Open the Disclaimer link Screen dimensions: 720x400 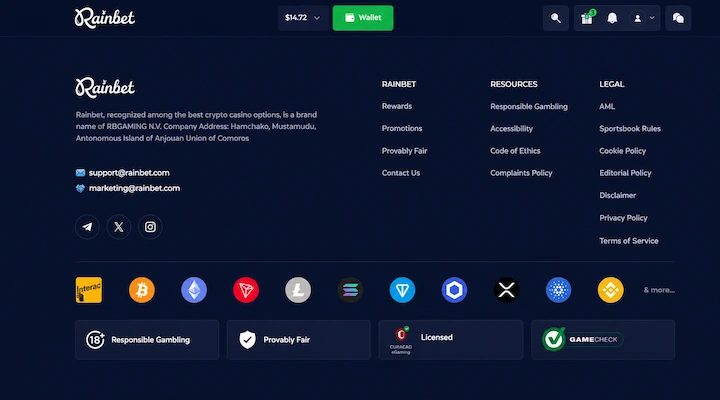[618, 195]
